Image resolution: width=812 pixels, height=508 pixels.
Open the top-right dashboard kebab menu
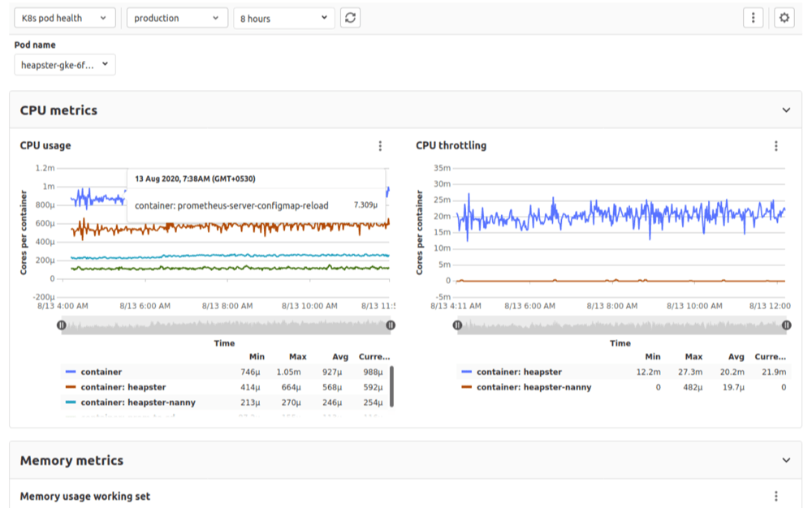tap(753, 17)
